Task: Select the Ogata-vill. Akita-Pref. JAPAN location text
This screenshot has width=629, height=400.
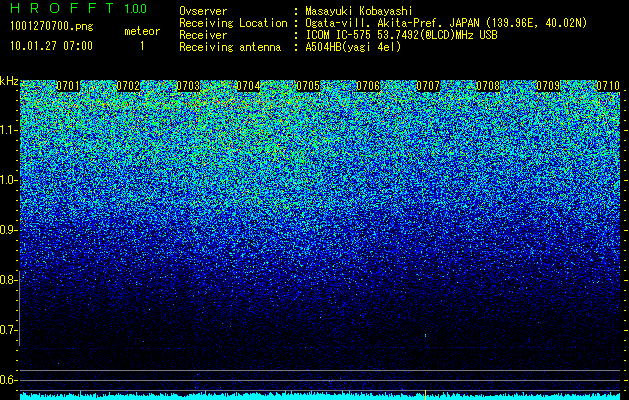Action: (x=446, y=23)
